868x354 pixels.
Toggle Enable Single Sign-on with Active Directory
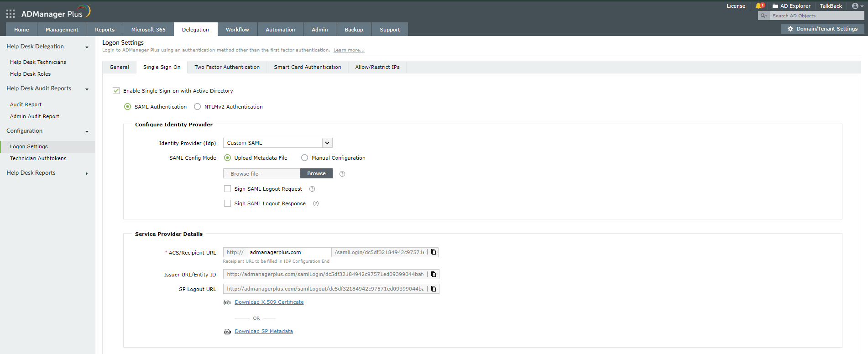[116, 91]
